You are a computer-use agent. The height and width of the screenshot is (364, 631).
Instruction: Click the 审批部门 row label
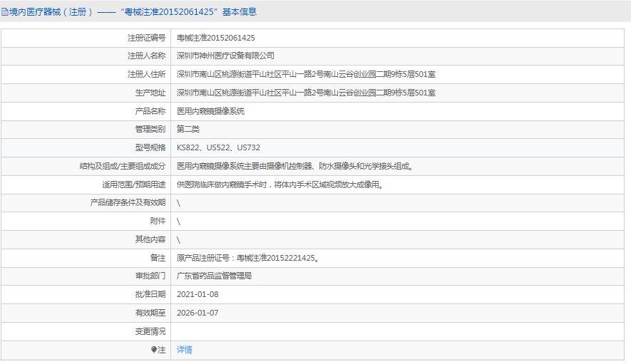click(150, 276)
